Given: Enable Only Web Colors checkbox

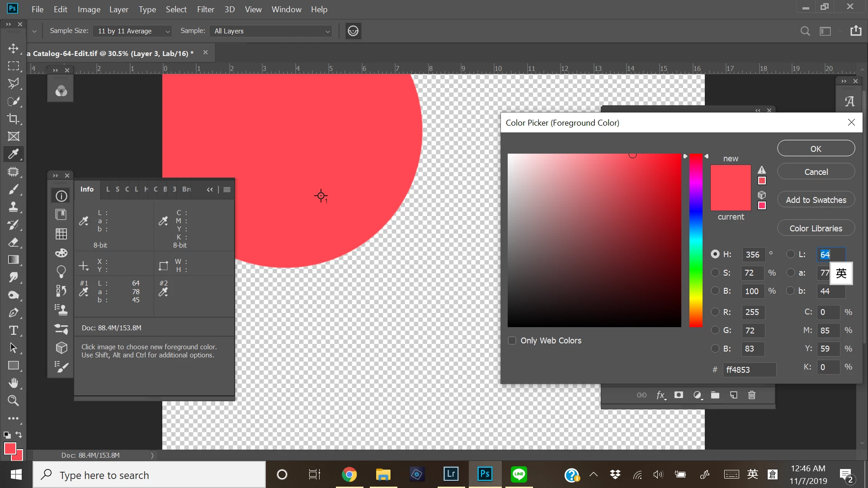Looking at the screenshot, I should 512,341.
